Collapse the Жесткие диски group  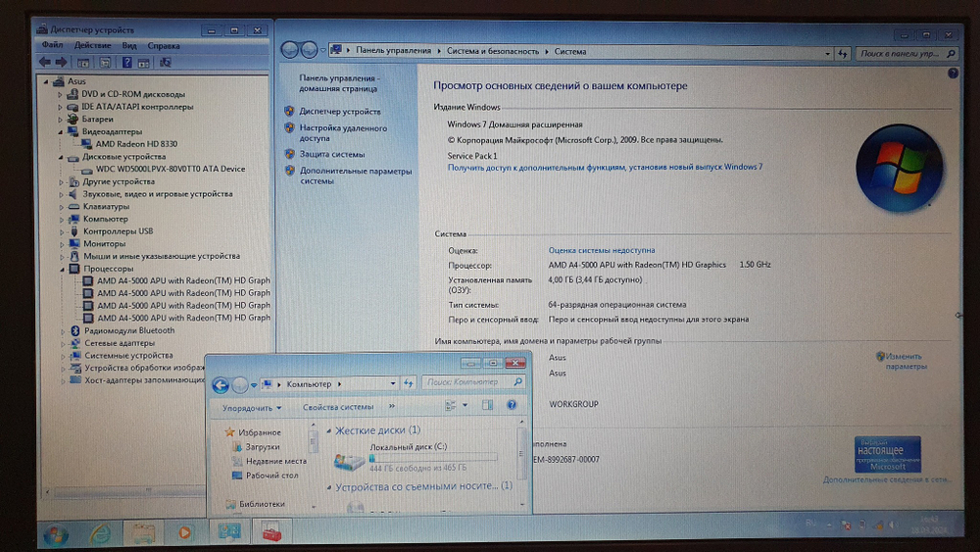coord(328,430)
